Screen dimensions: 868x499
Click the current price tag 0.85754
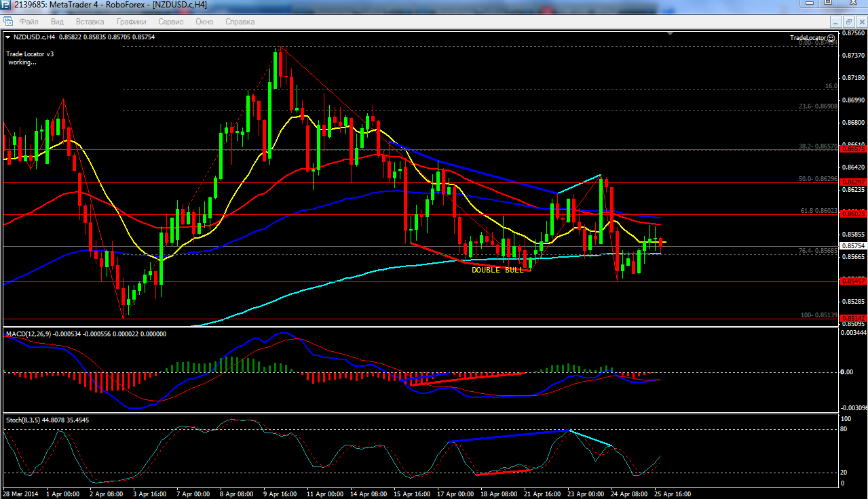[x=853, y=245]
